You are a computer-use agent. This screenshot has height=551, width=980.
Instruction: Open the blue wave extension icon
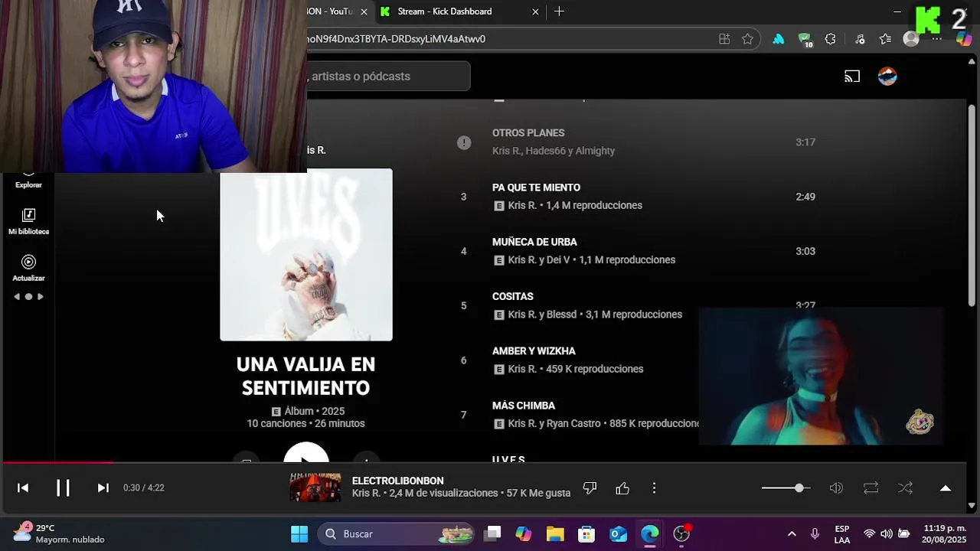(779, 39)
